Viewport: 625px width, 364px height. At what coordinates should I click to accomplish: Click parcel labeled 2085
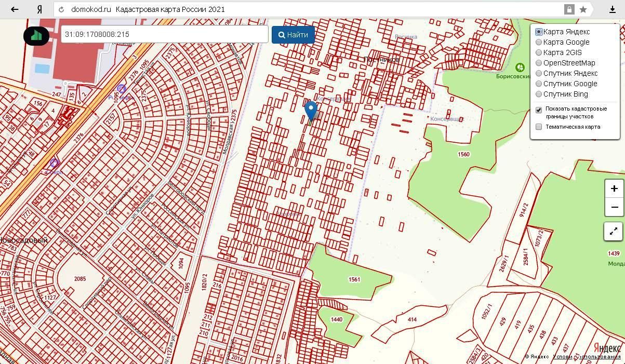79,279
